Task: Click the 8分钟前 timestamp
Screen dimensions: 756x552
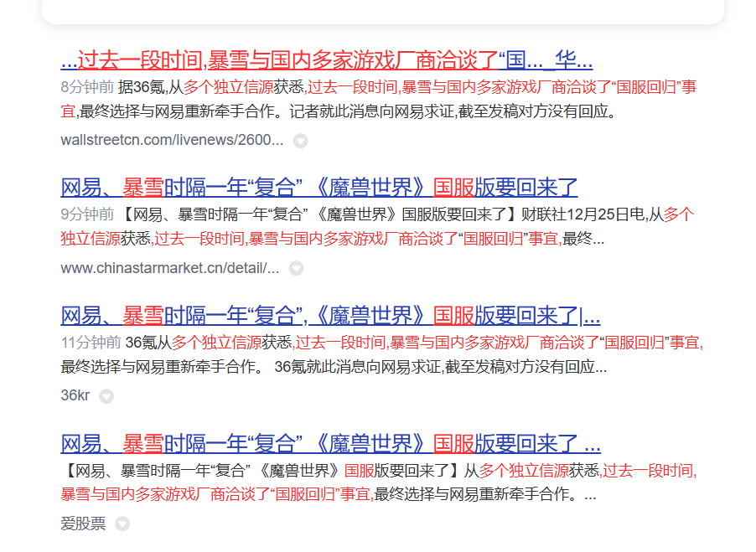Action: coord(87,87)
